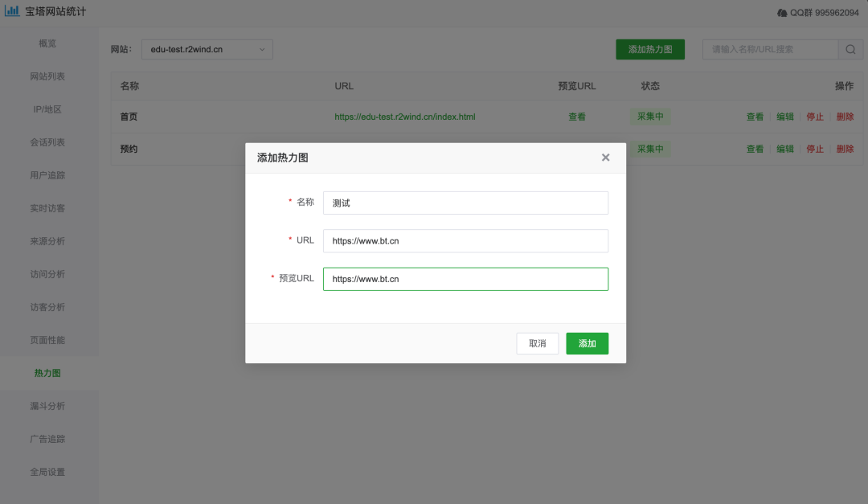The image size is (868, 504).
Task: Click the 名称 input containing 测试
Action: (x=465, y=203)
